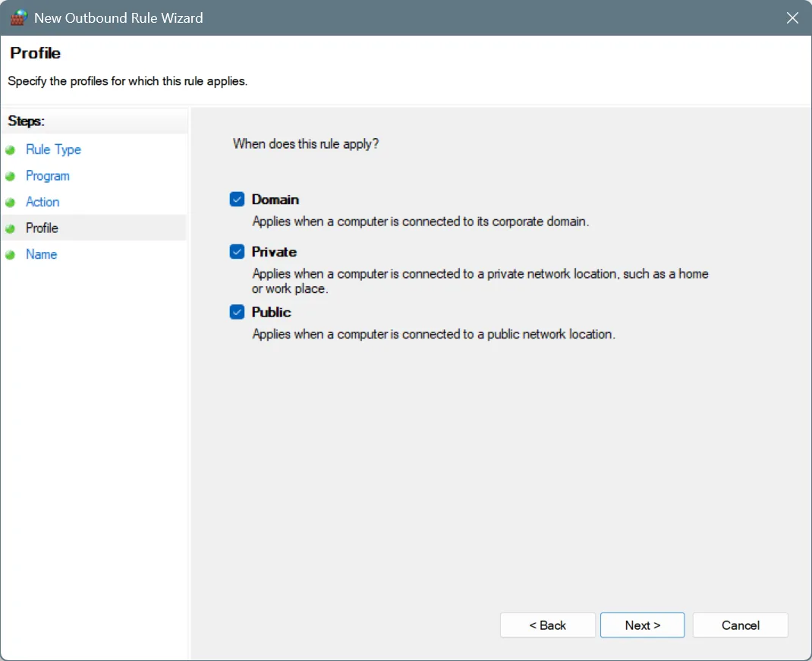Click the public network location description
812x661 pixels.
tap(433, 334)
